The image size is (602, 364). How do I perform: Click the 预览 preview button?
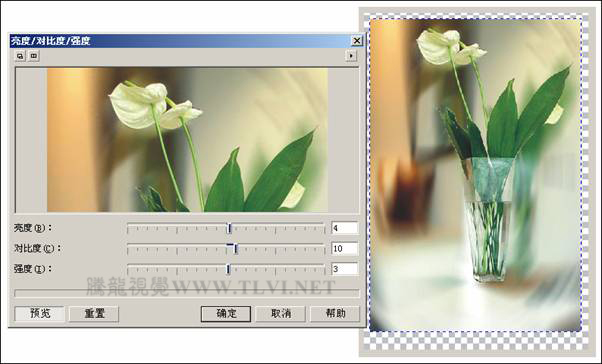(x=40, y=314)
